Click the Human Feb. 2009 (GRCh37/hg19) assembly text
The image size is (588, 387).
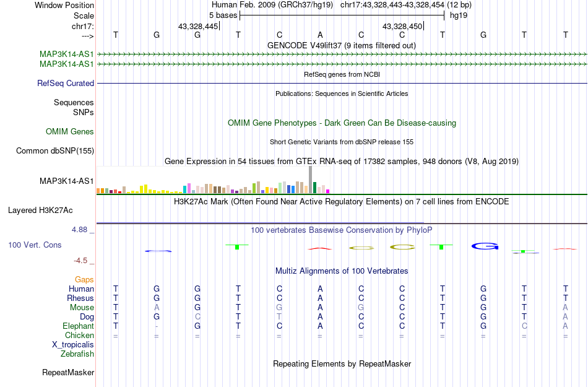(272, 5)
